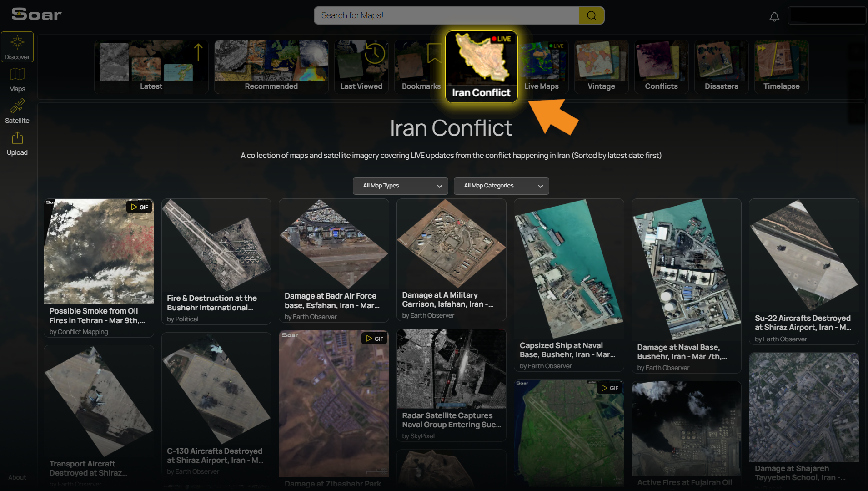This screenshot has width=868, height=491.
Task: Expand the All Map Types dropdown
Action: click(x=400, y=186)
